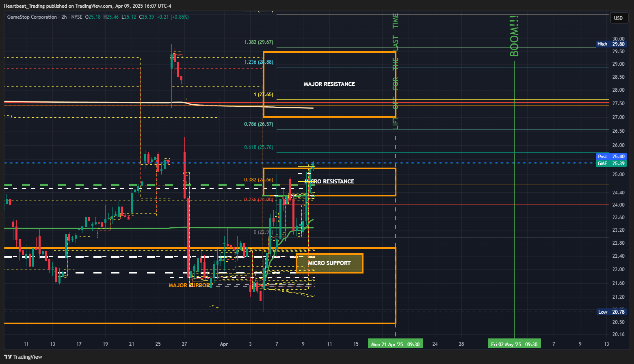Screen dimensions: 634x364
Task: Click the Heartbeat_Trading published caption
Action: [87, 6]
